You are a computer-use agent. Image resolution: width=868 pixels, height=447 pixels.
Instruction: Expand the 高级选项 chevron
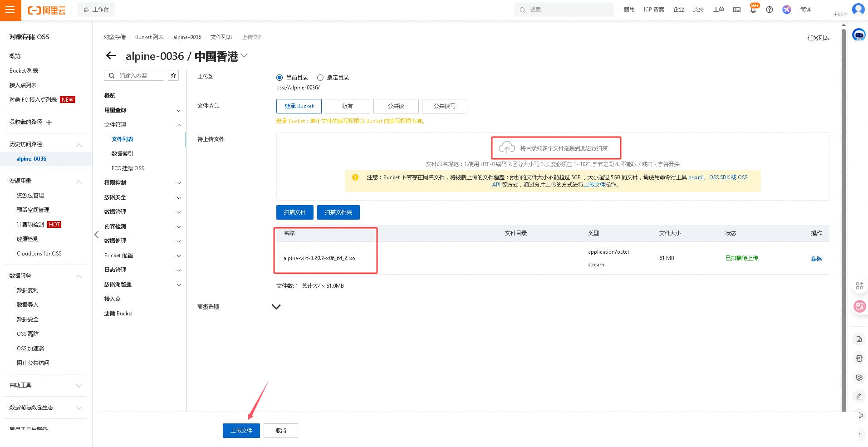tap(276, 307)
